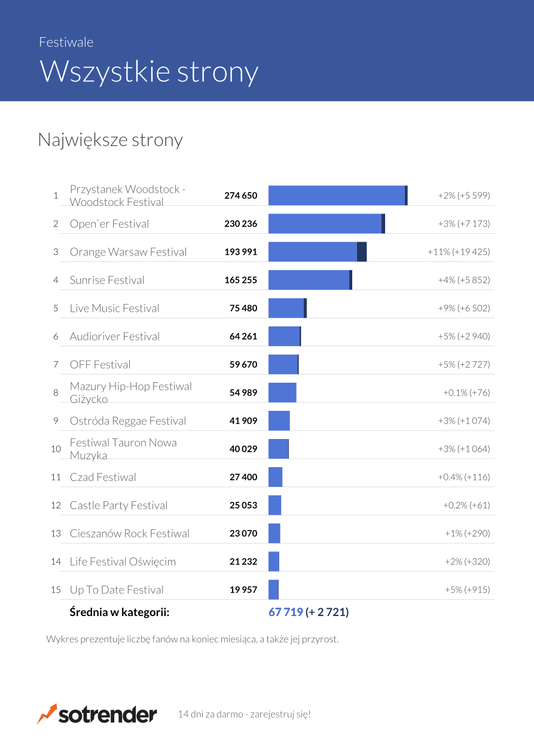Click the 'Największe strony' section heading
Image resolution: width=534 pixels, height=756 pixels.
click(110, 139)
